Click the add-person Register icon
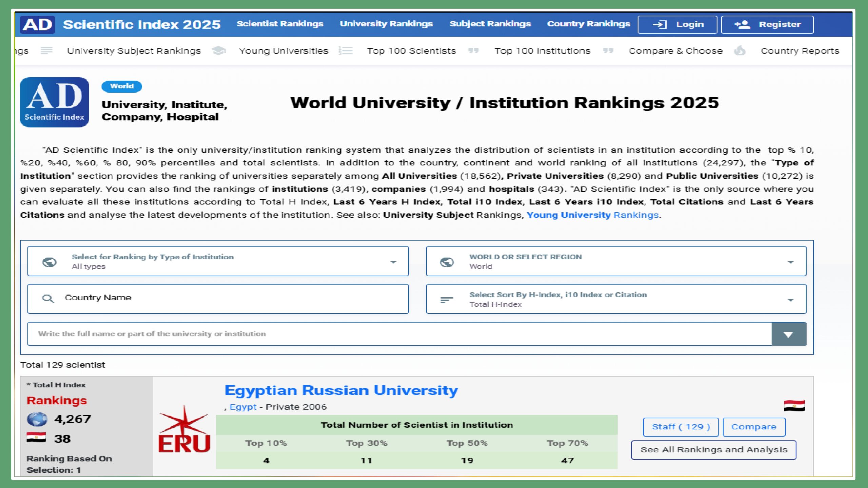The image size is (868, 488). (x=742, y=24)
